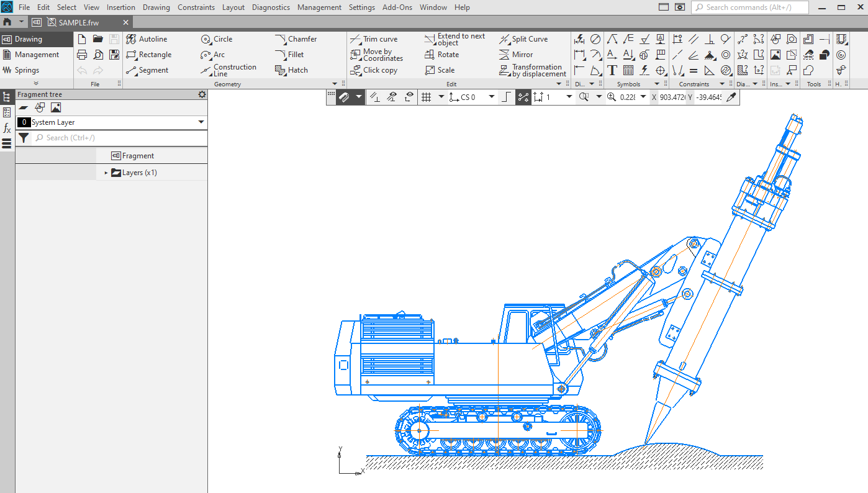Click the Search commands field
Screen dimensions: 868x493
(x=749, y=7)
